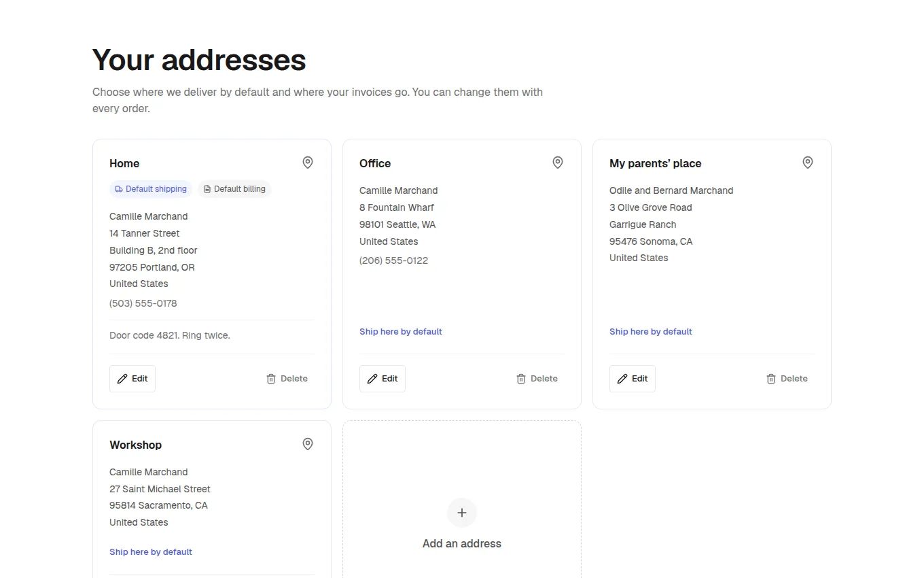Select the 'Add an address' label
924x578 pixels.
(462, 544)
